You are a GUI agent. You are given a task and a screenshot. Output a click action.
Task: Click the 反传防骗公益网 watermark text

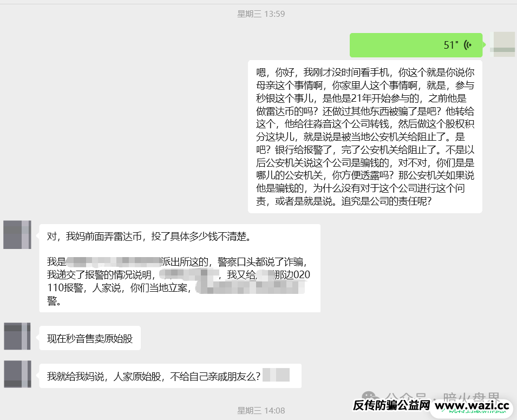click(391, 405)
